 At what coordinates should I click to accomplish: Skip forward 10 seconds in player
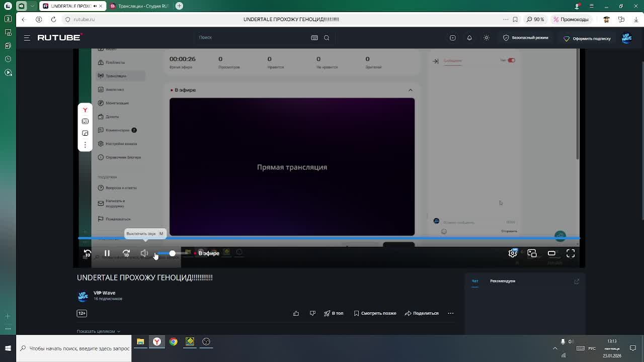126,253
